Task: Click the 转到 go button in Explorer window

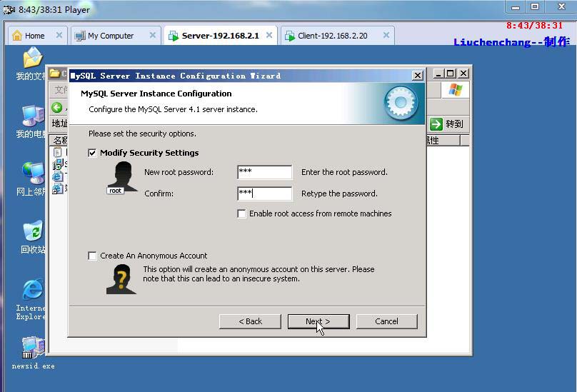Action: click(x=447, y=124)
